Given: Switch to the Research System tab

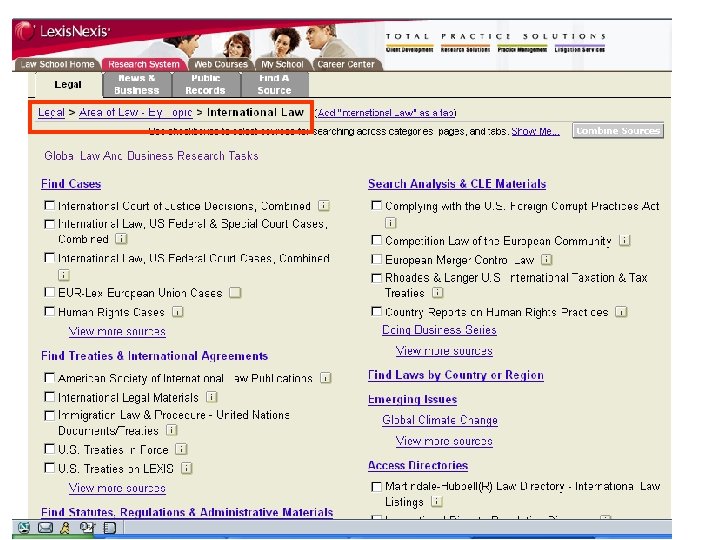Looking at the screenshot, I should pyautogui.click(x=144, y=64).
